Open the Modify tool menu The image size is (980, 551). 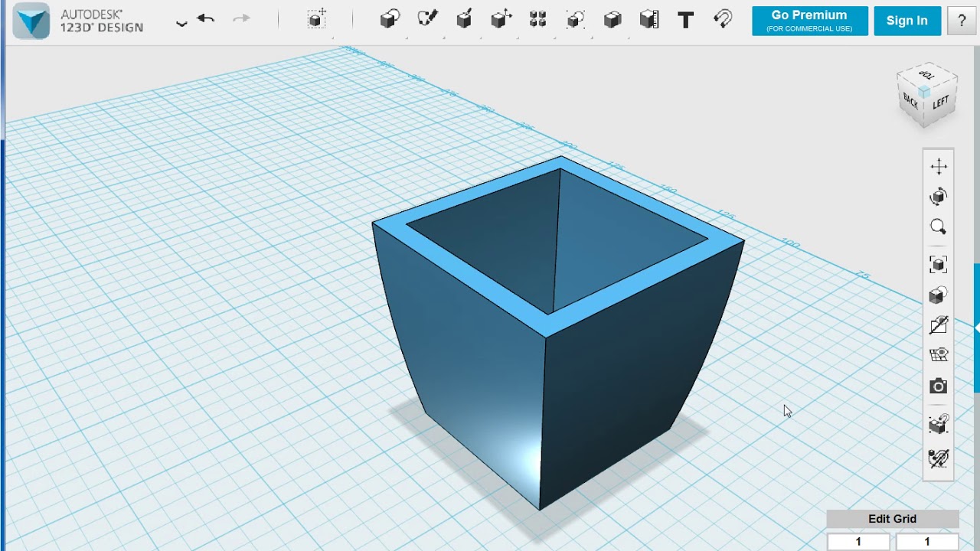pyautogui.click(x=501, y=19)
